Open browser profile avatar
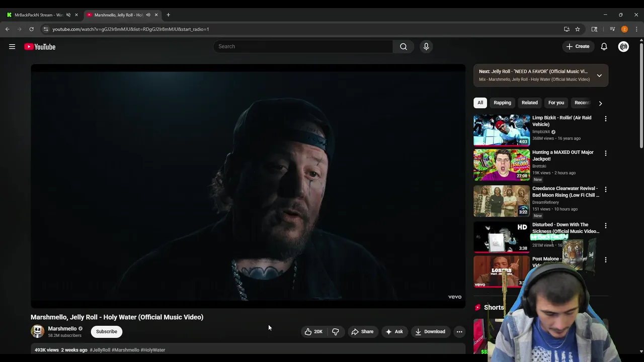Image resolution: width=644 pixels, height=362 pixels. coord(624,29)
